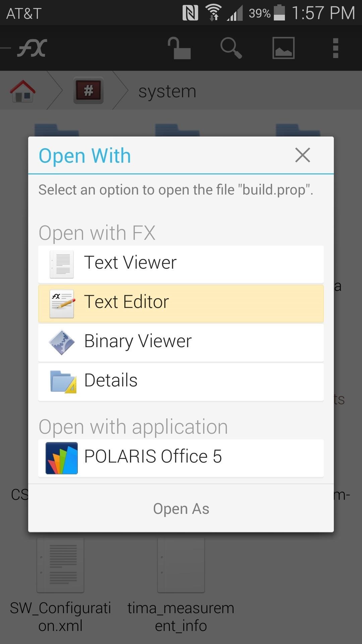
Task: Click the Binary Viewer gear icon
Action: pos(62,342)
